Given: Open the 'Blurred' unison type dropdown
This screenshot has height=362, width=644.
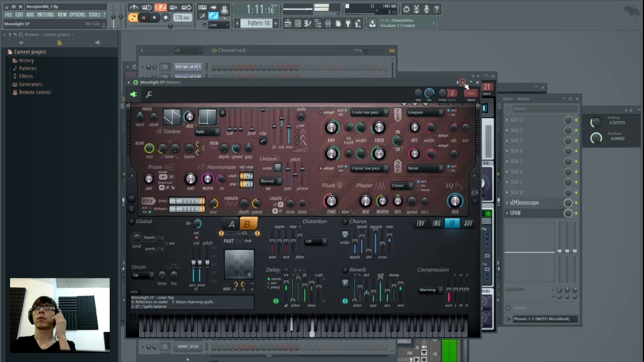Looking at the screenshot, I should click(271, 181).
